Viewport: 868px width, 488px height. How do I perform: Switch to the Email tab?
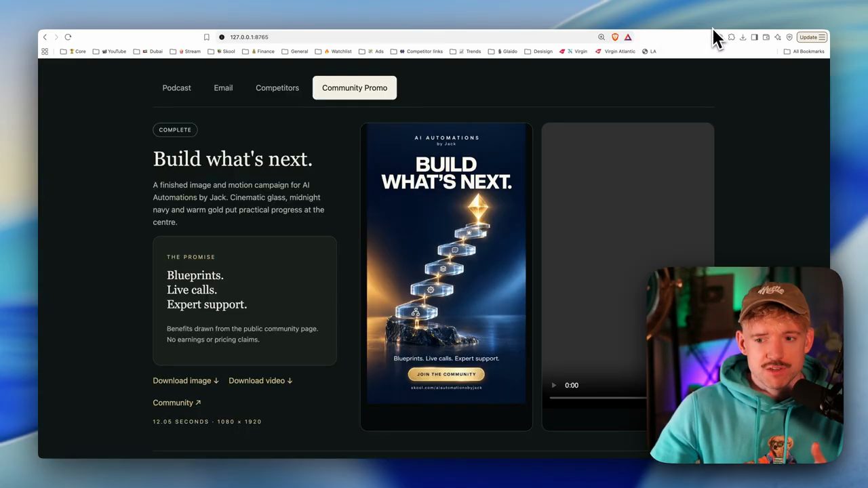pyautogui.click(x=223, y=88)
